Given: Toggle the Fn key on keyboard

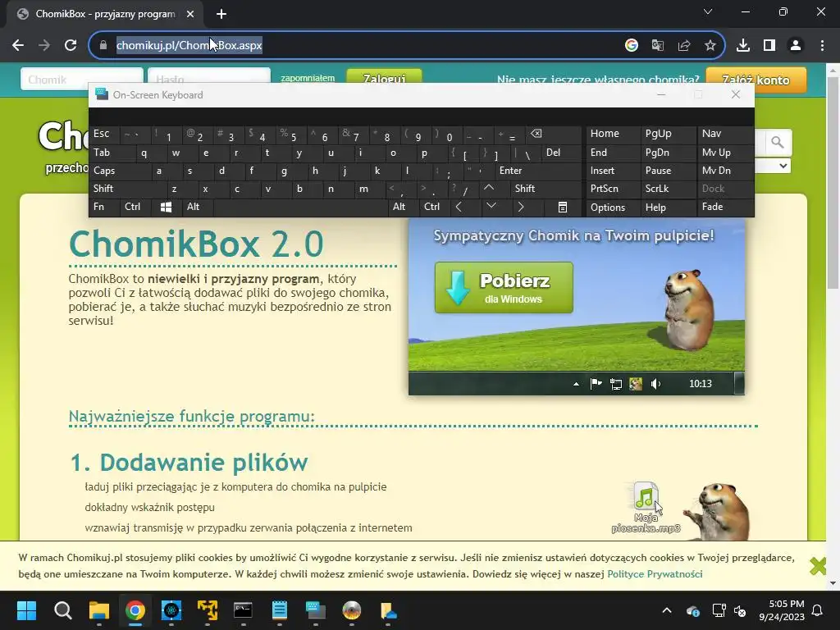Looking at the screenshot, I should (x=104, y=207).
